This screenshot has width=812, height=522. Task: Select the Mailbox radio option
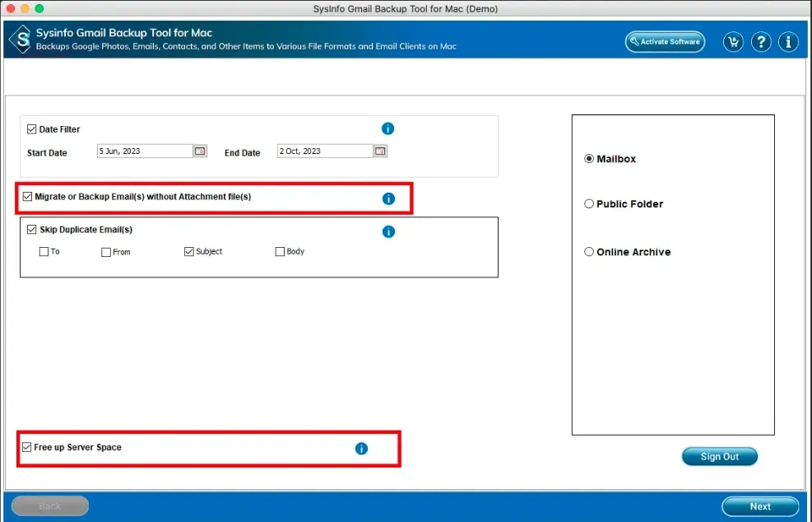pyautogui.click(x=589, y=159)
